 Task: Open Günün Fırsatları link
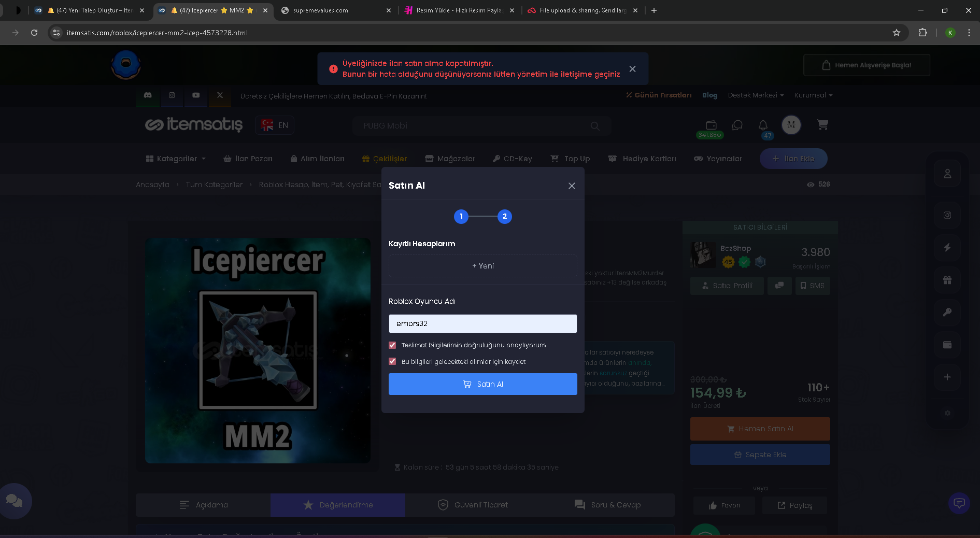point(659,95)
